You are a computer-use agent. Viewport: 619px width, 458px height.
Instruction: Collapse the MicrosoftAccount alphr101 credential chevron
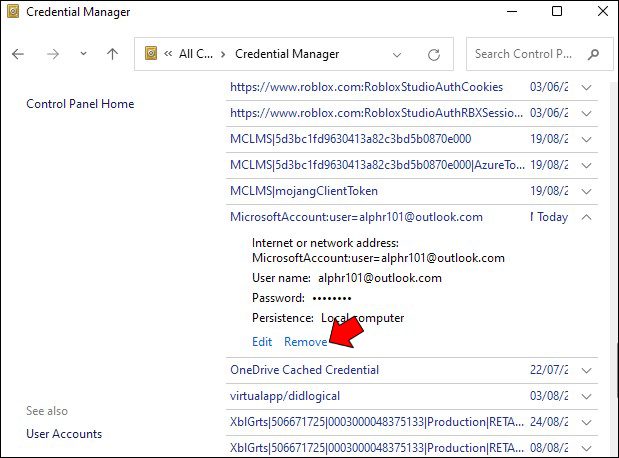click(x=587, y=217)
